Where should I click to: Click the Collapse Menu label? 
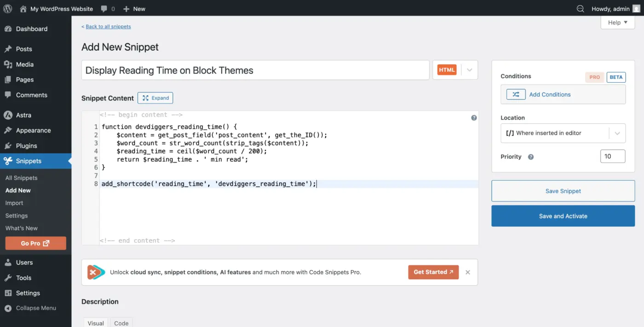coord(36,308)
